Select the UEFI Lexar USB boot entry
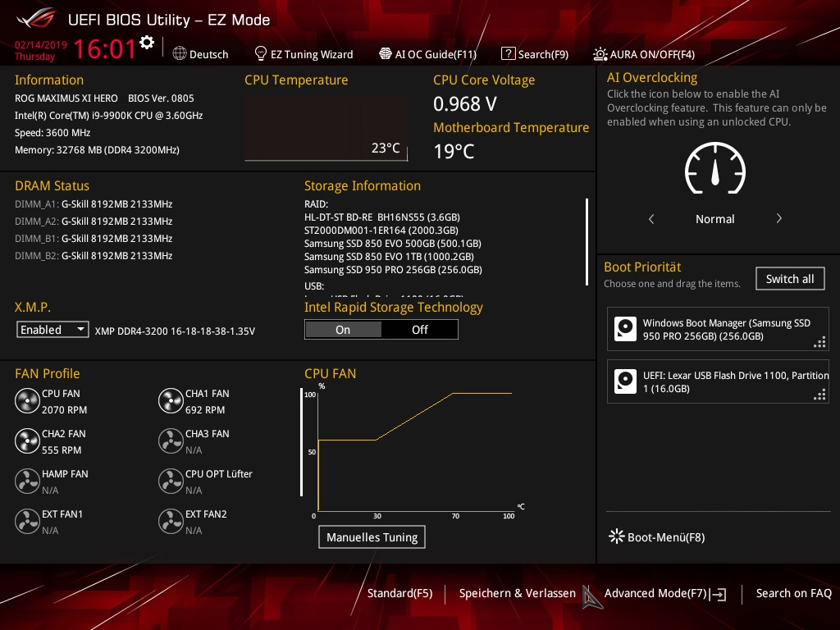Viewport: 840px width, 630px height. point(718,381)
